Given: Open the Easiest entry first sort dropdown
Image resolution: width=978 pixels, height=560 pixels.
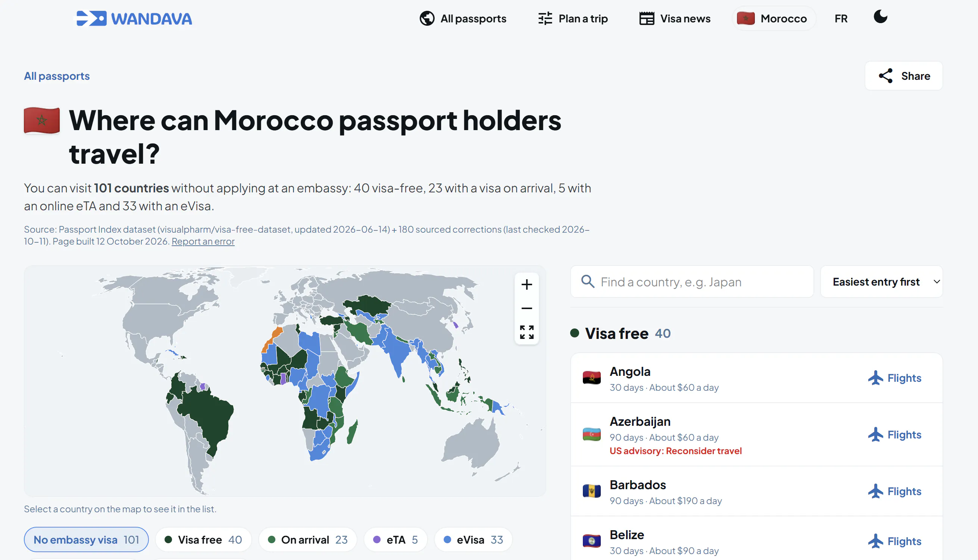Looking at the screenshot, I should click(x=881, y=281).
